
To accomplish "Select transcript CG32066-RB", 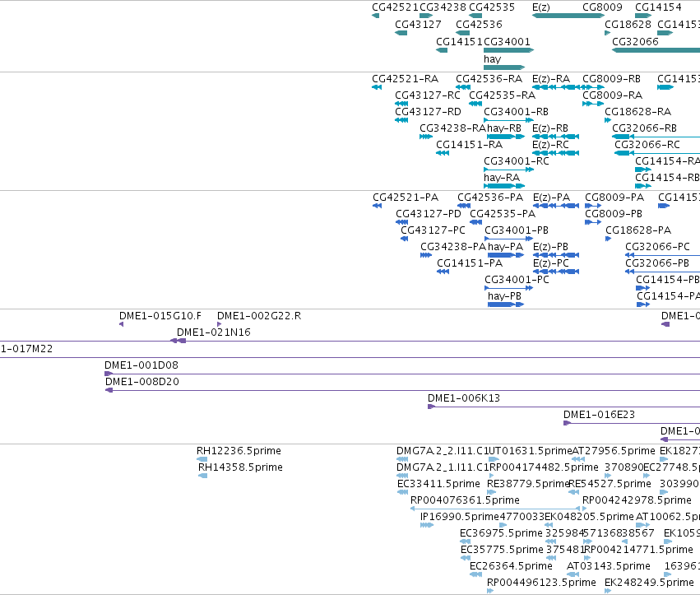I will (x=644, y=128).
